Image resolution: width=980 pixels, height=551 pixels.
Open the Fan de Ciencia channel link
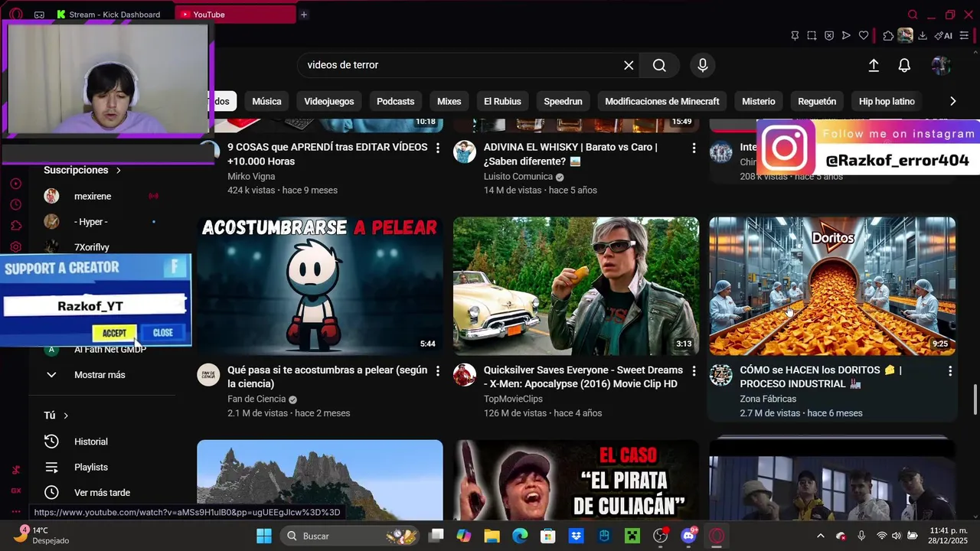[256, 399]
